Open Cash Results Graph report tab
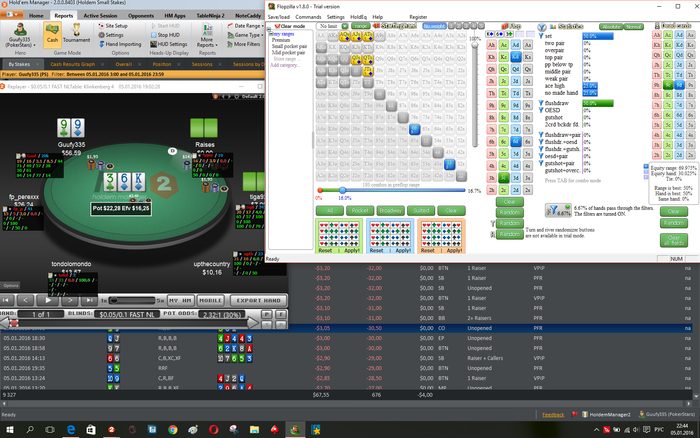700x438 pixels. tap(72, 64)
